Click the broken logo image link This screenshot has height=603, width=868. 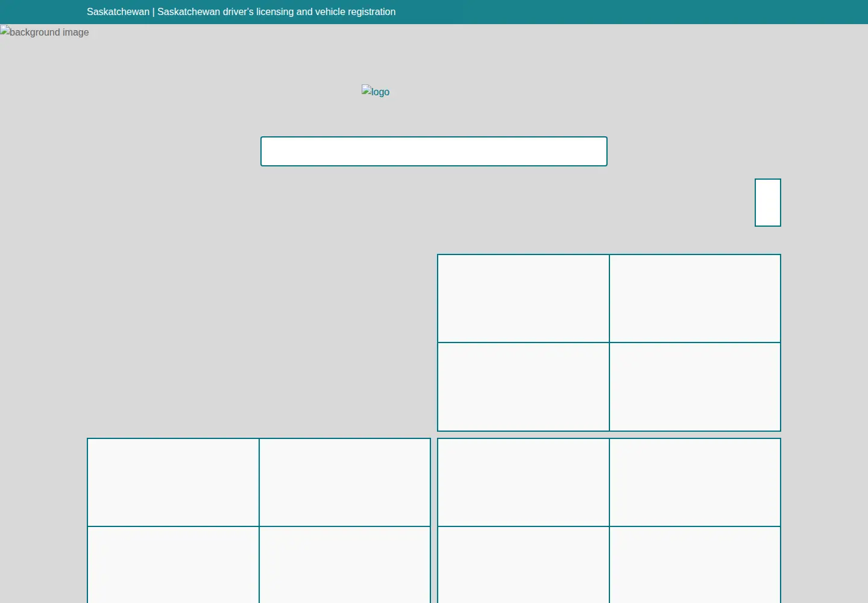point(376,92)
